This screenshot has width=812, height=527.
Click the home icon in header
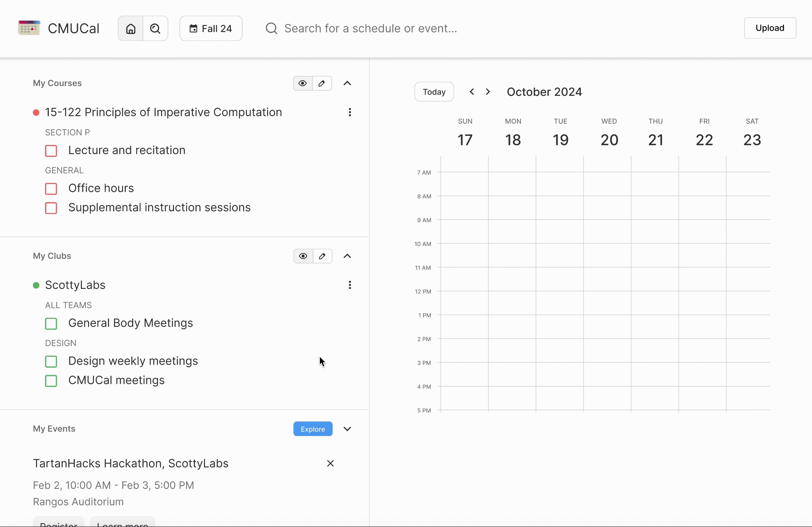tap(130, 29)
